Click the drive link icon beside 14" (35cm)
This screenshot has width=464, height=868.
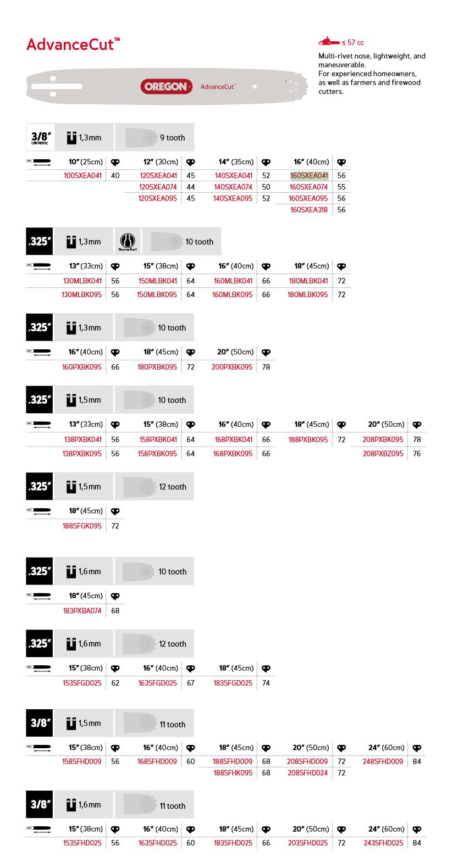click(x=266, y=162)
